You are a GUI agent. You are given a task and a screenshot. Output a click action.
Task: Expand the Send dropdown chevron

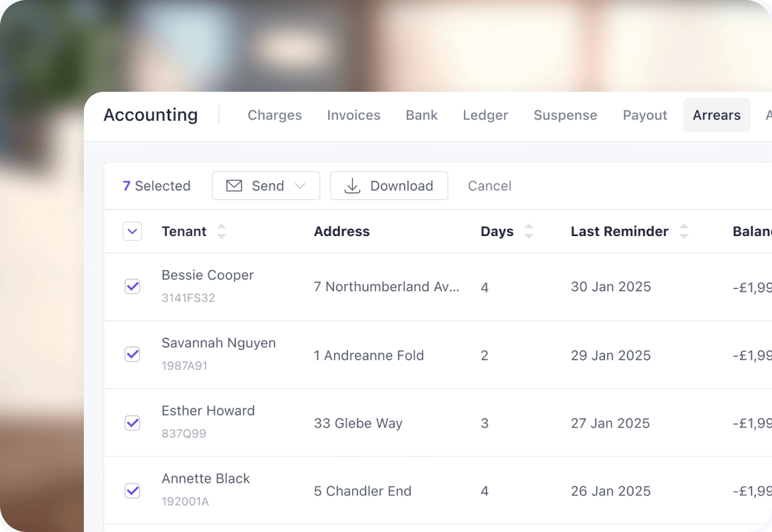tap(300, 186)
